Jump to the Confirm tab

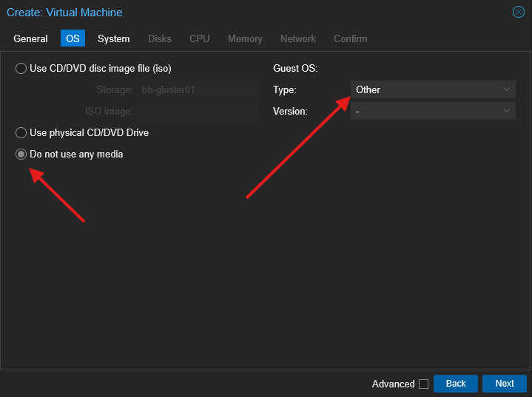[x=350, y=38]
